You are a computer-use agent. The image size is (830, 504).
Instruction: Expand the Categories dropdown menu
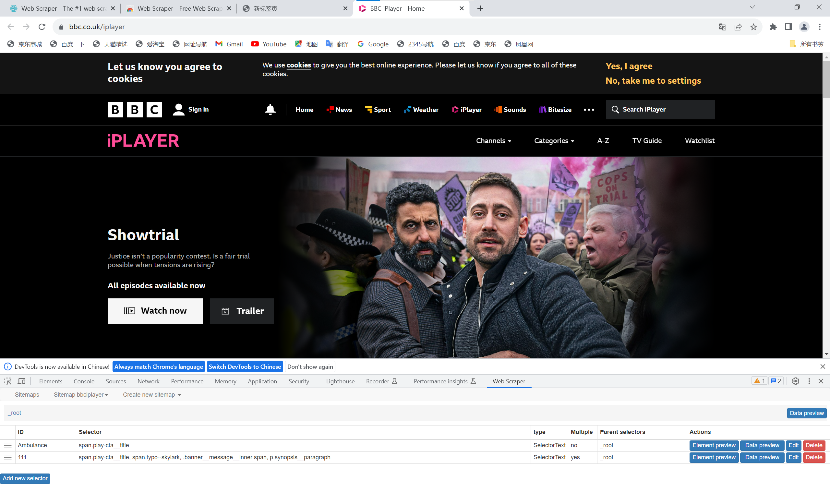[x=554, y=141]
